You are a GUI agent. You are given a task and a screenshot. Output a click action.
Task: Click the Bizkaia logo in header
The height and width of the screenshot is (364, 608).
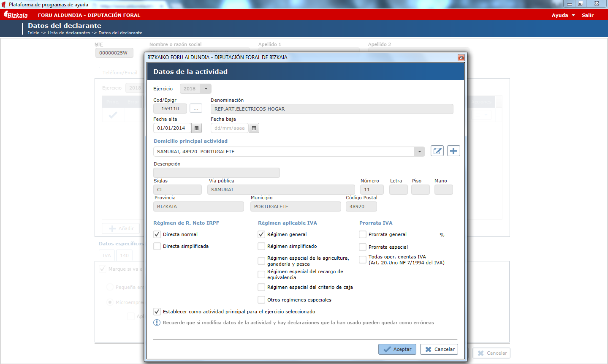[16, 15]
